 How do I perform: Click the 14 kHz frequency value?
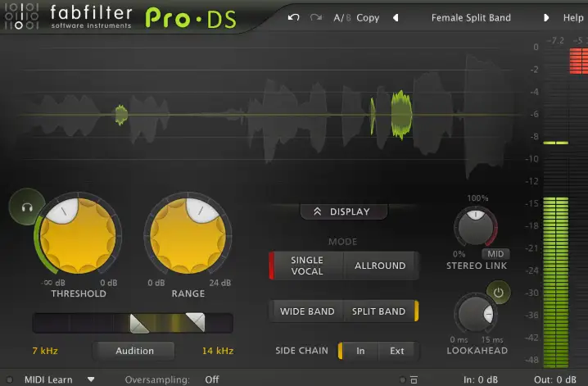(x=218, y=351)
